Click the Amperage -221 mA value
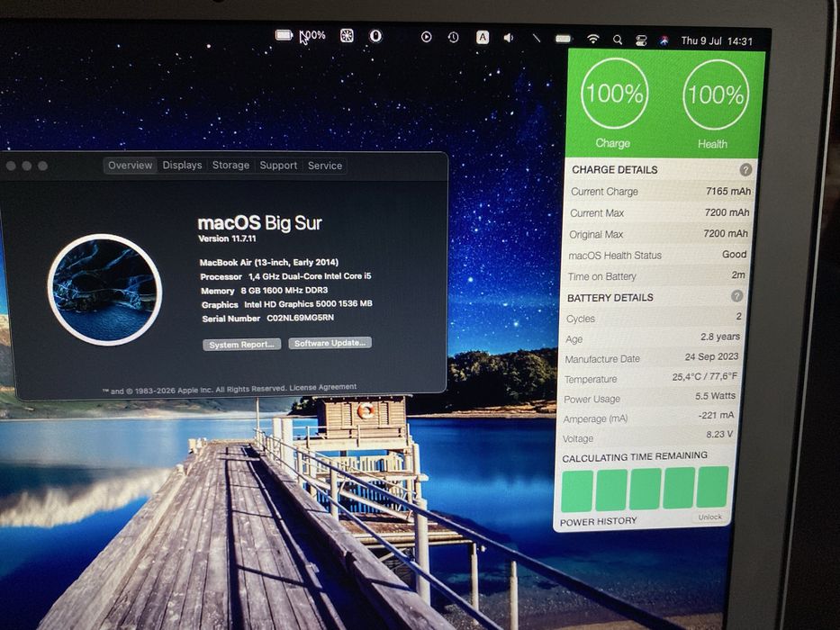 point(716,415)
